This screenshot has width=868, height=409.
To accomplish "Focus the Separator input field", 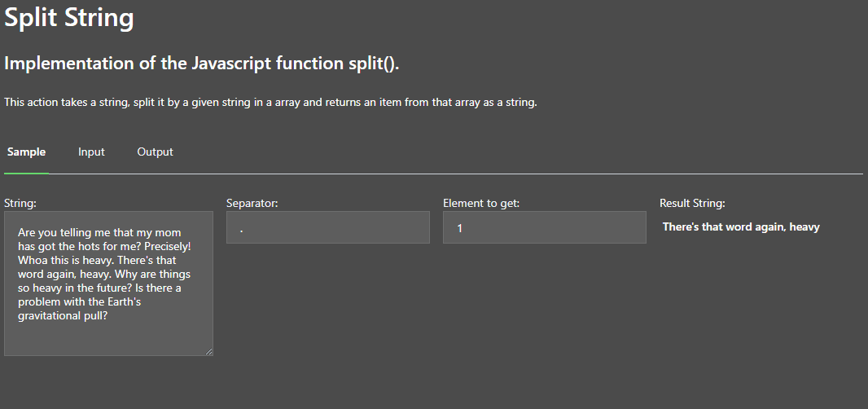I will coord(327,228).
